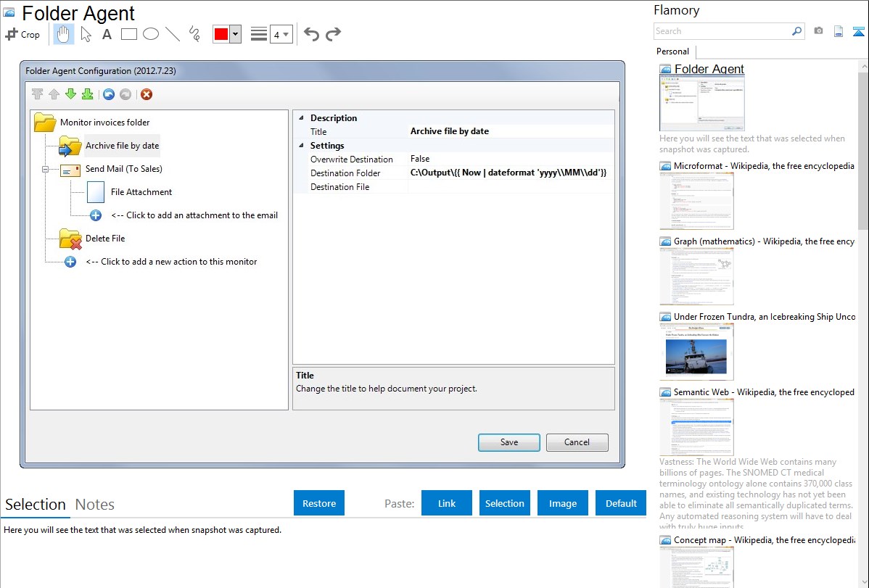Select the Delete File action

click(105, 239)
